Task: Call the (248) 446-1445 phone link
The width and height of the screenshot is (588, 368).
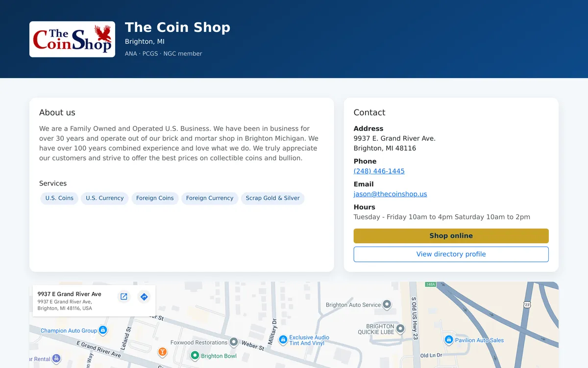Action: tap(379, 171)
